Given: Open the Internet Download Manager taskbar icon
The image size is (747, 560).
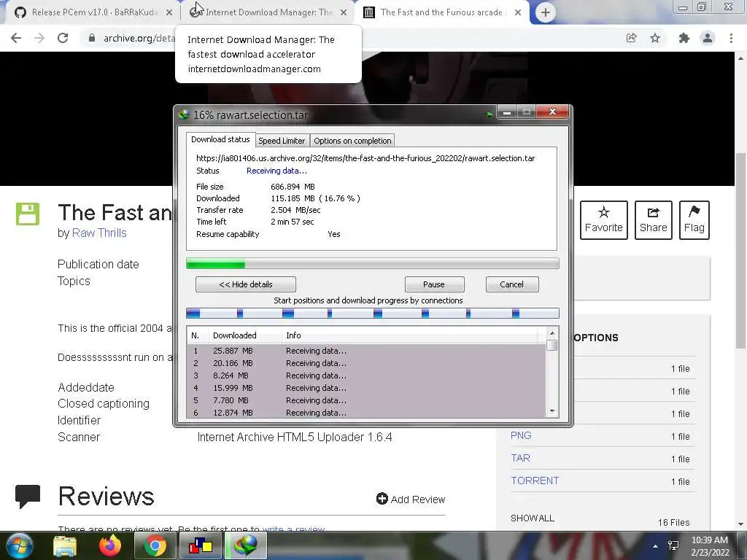Looking at the screenshot, I should click(246, 545).
